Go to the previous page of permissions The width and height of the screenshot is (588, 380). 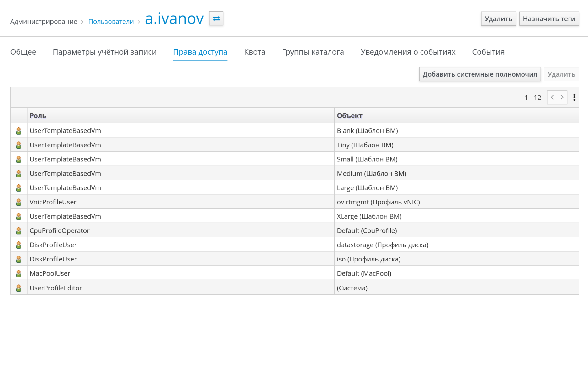click(x=552, y=98)
